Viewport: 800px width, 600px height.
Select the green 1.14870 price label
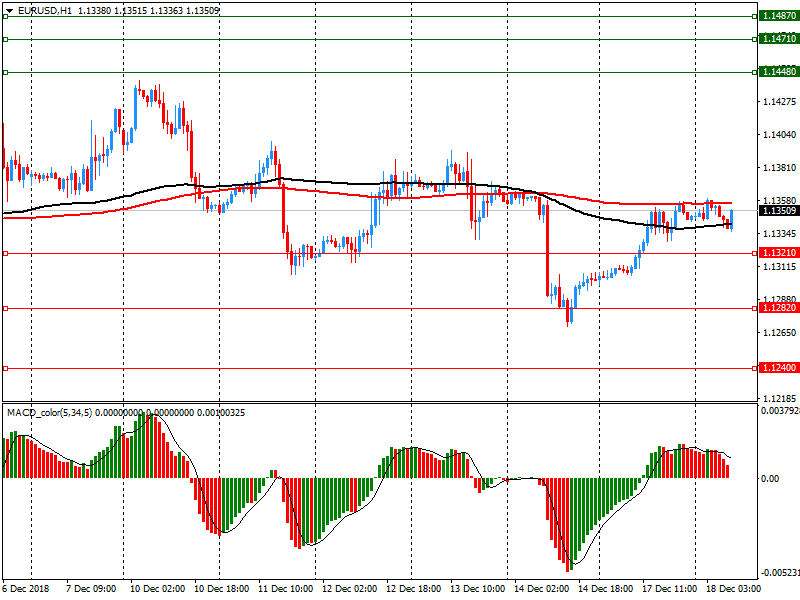pyautogui.click(x=777, y=17)
